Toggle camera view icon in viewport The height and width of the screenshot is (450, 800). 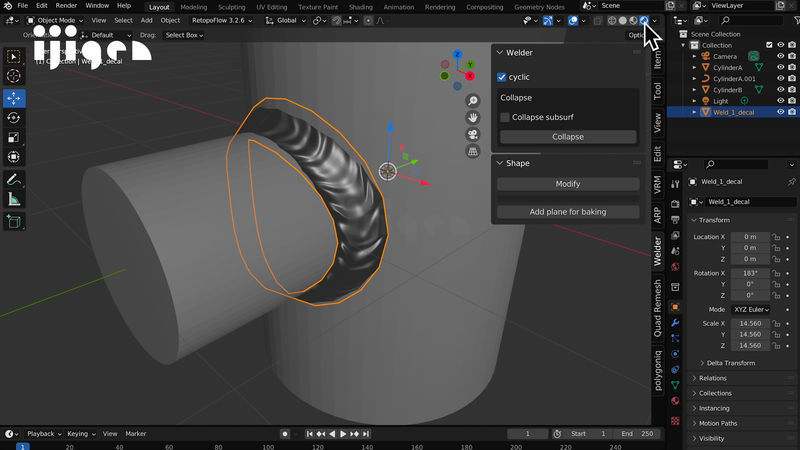click(x=473, y=134)
